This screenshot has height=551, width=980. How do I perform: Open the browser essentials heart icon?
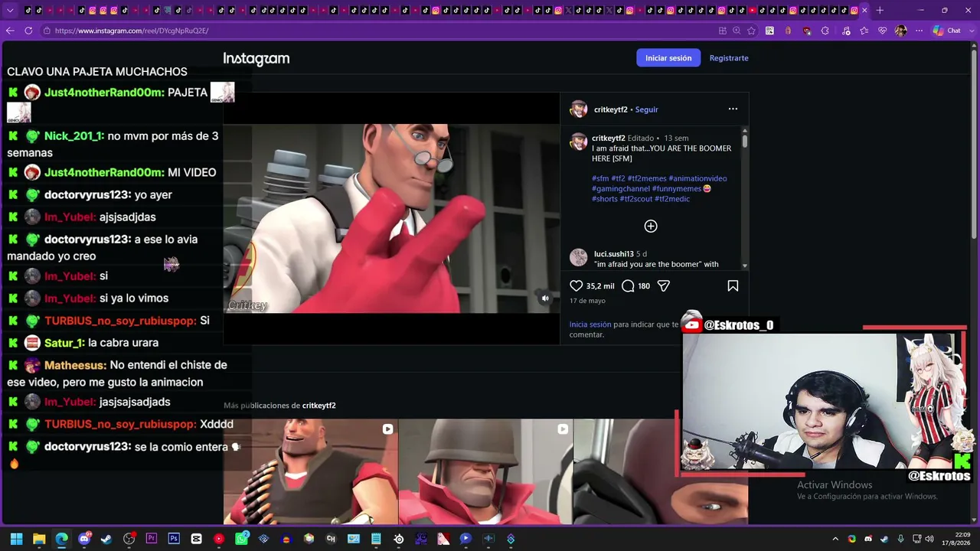pos(882,31)
